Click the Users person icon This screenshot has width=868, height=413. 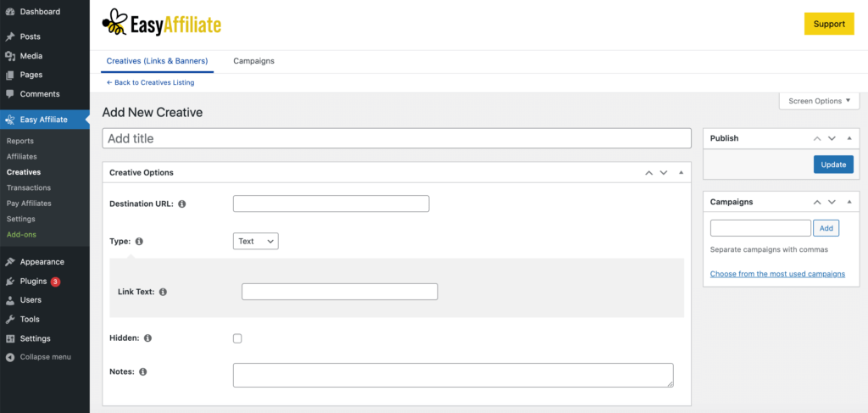coord(10,300)
